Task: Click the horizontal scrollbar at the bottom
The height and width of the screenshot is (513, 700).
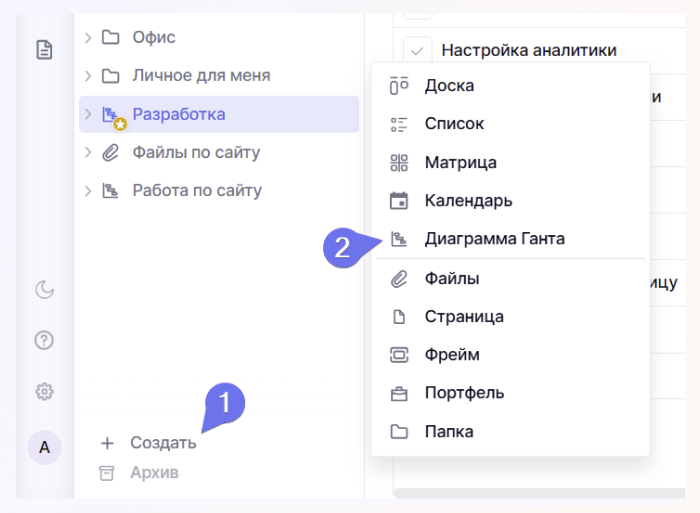Action: [540, 493]
